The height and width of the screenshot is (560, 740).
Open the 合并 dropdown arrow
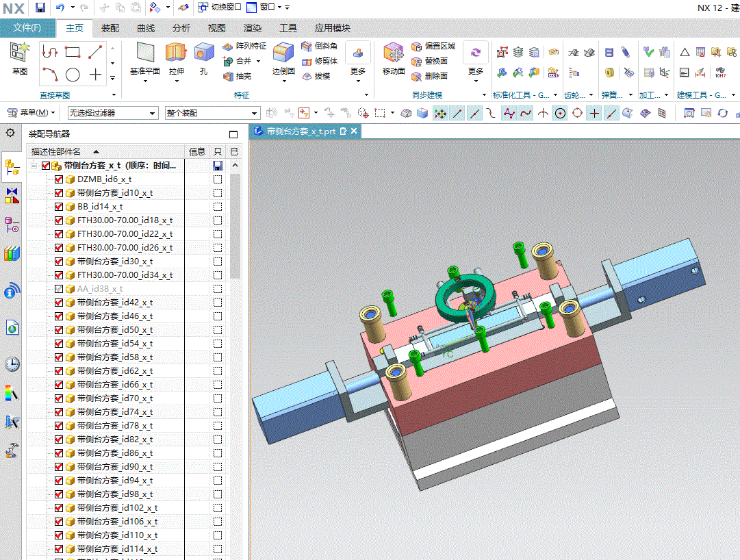[258, 61]
